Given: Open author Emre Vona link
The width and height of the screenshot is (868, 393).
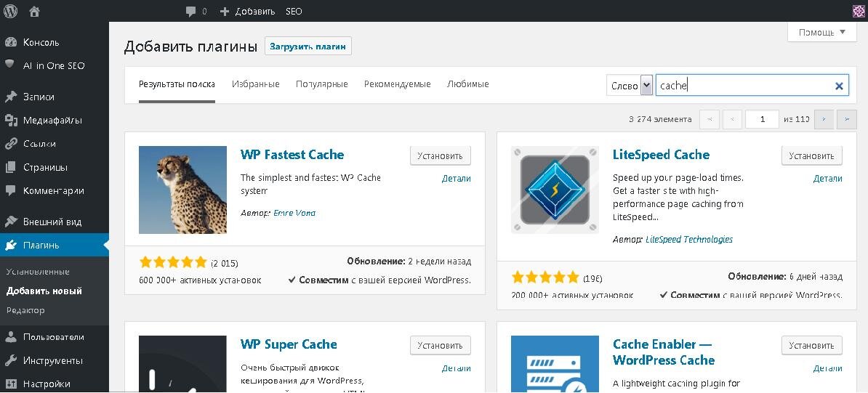Looking at the screenshot, I should [294, 213].
